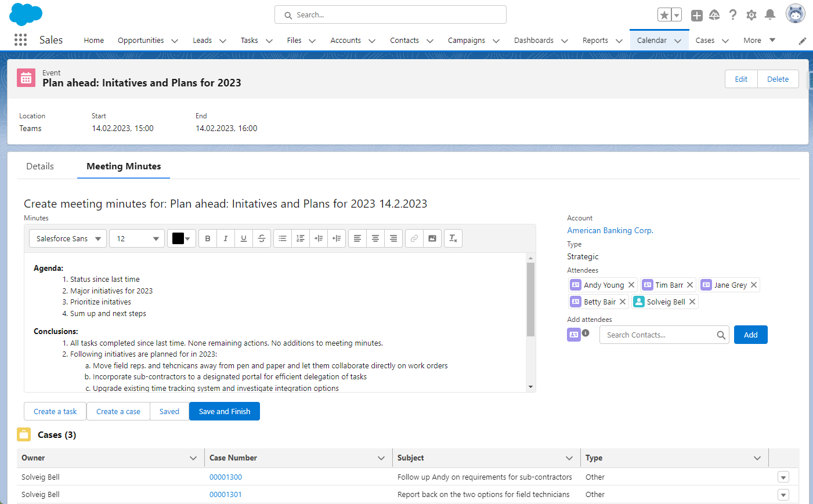Screen dimensions: 813x504
Task: Click the Add attendees info icon
Action: (586, 333)
